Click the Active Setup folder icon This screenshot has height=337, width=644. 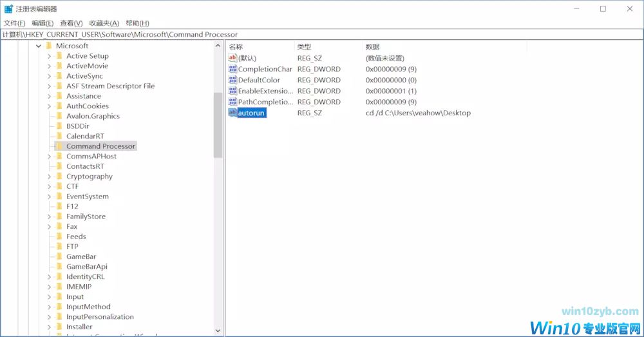(59, 55)
